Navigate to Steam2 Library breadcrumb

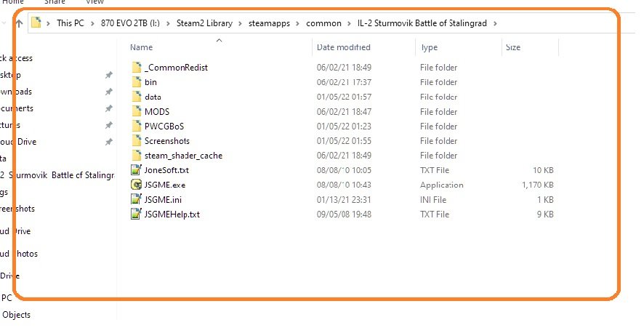[204, 23]
